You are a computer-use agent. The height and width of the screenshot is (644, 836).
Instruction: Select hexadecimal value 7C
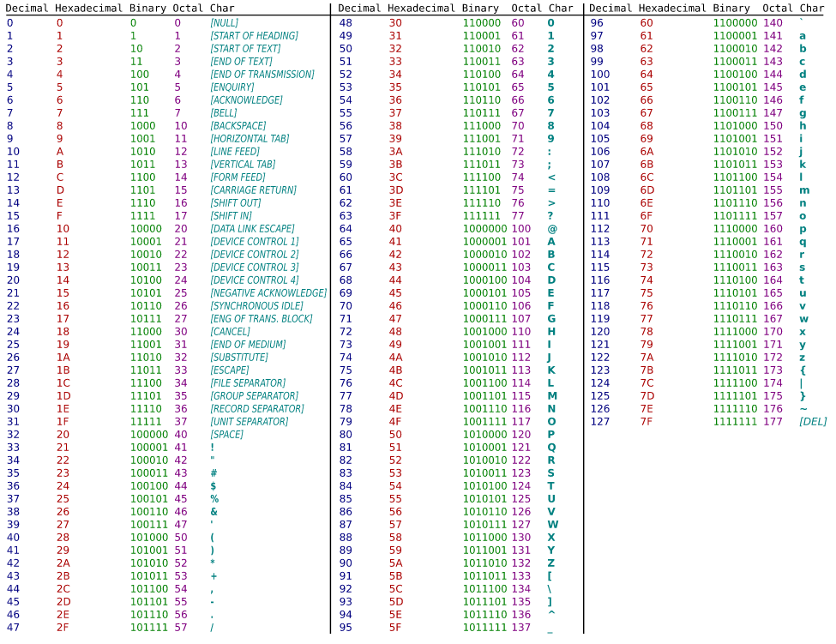pos(647,382)
